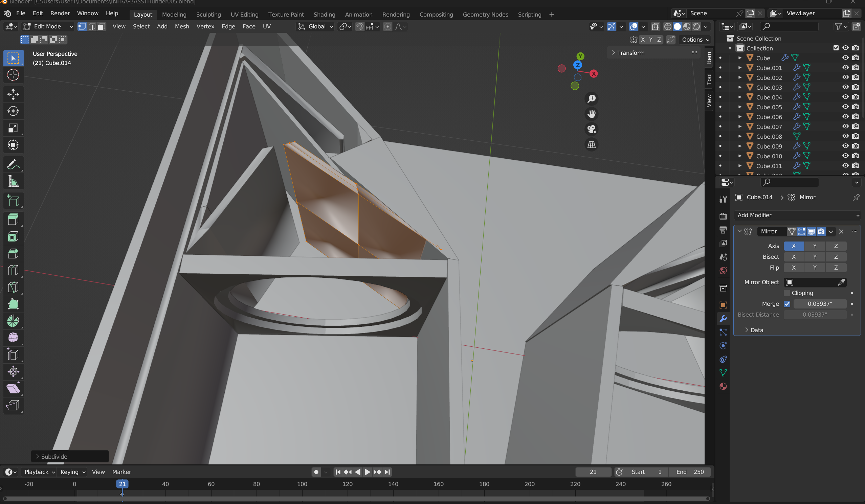
Task: Activate the Annotate pencil tool
Action: pyautogui.click(x=13, y=165)
